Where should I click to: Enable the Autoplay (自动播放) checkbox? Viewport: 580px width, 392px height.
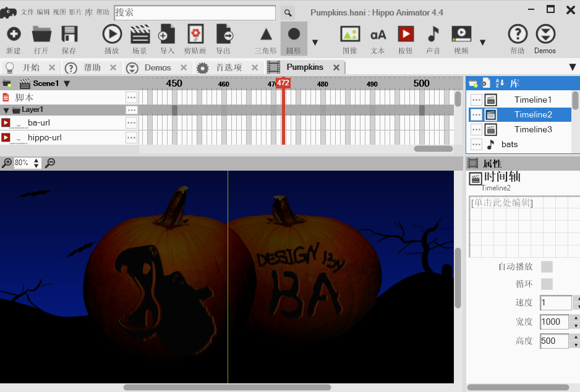click(547, 266)
